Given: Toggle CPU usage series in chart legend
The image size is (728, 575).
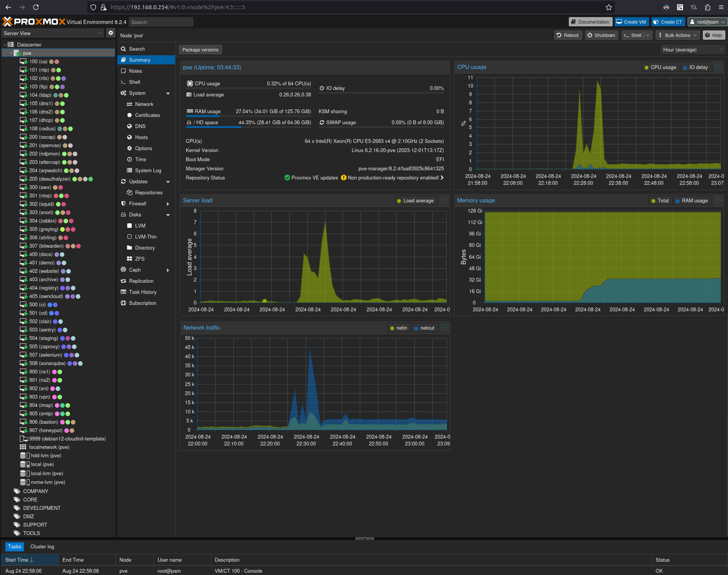Looking at the screenshot, I should point(660,67).
